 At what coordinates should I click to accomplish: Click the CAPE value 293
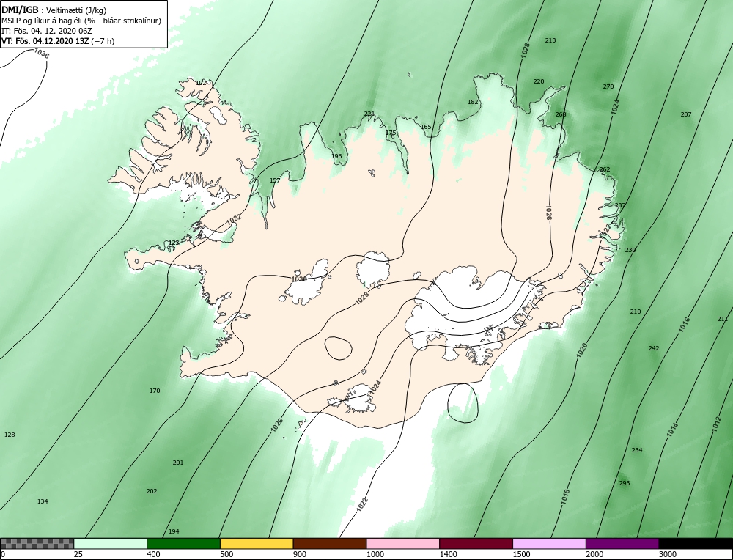point(625,483)
